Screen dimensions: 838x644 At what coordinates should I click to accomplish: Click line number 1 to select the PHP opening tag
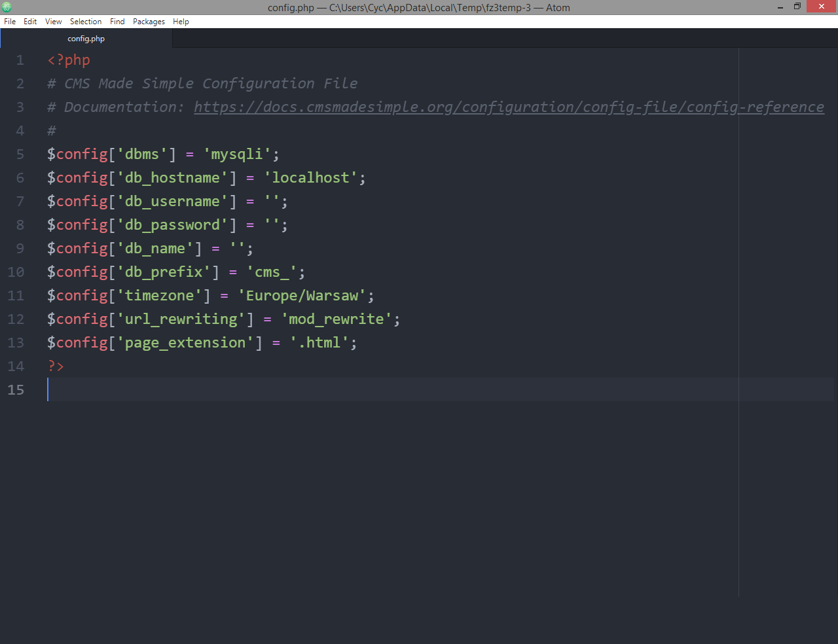[x=20, y=60]
